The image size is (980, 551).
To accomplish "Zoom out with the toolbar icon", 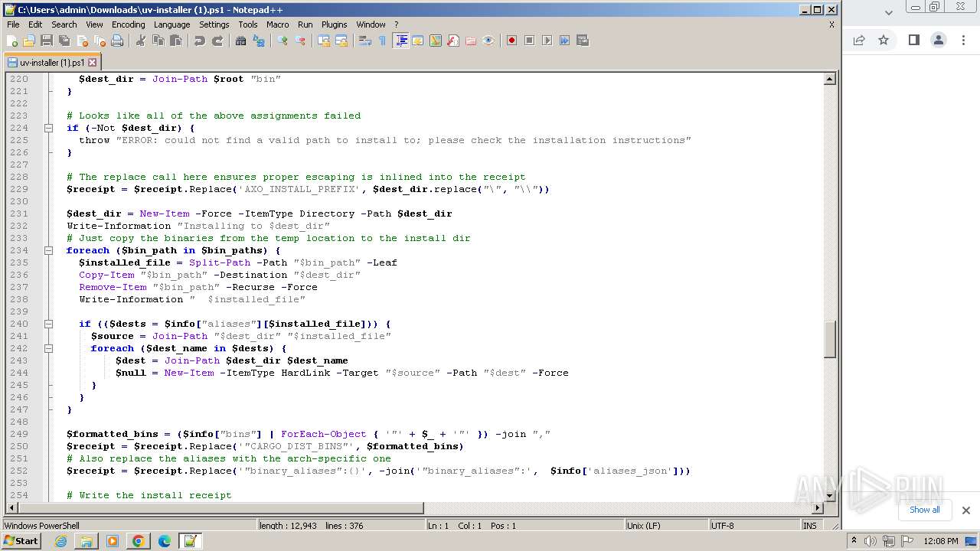I will 300,41.
